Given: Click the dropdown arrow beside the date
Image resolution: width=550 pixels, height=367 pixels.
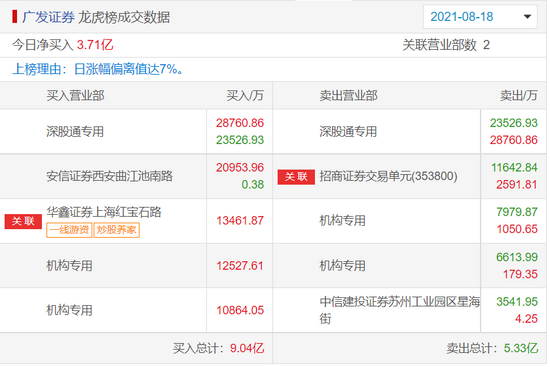Looking at the screenshot, I should pos(527,16).
